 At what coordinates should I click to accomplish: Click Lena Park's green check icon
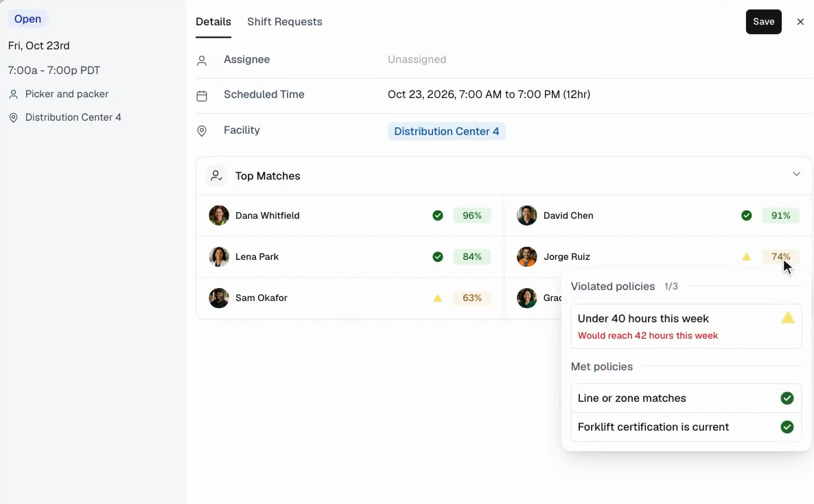click(438, 256)
